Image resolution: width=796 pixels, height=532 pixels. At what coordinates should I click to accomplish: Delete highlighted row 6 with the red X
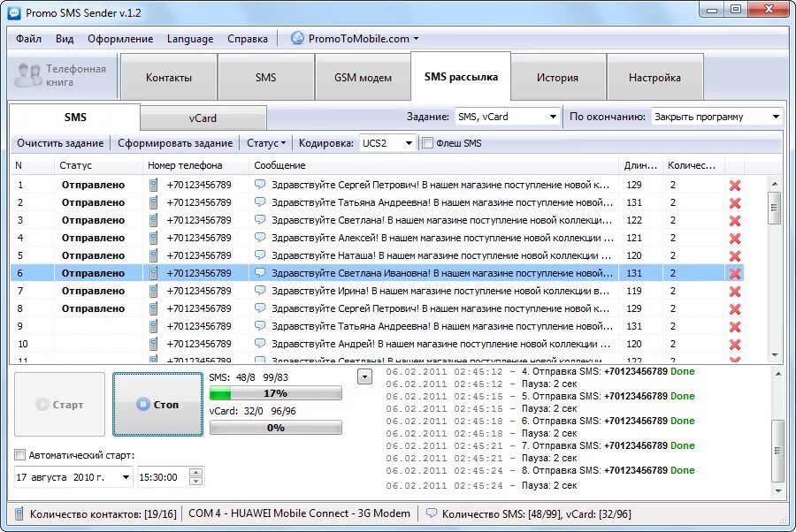click(x=735, y=274)
